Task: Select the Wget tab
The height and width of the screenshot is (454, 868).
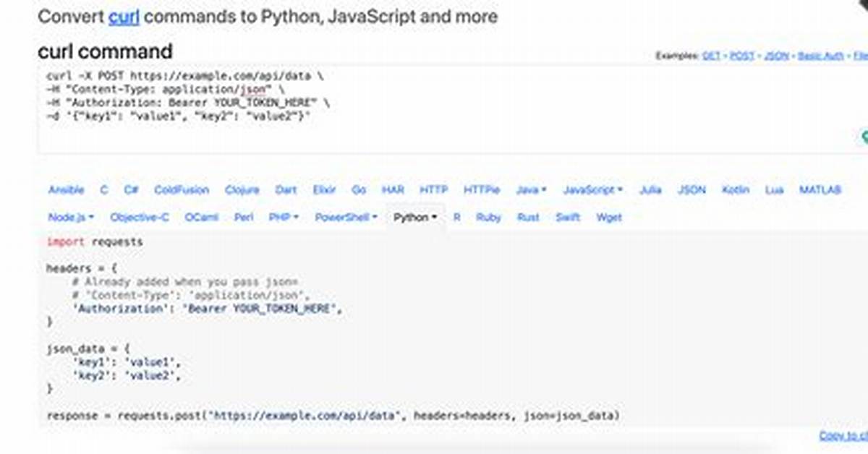Action: point(609,218)
